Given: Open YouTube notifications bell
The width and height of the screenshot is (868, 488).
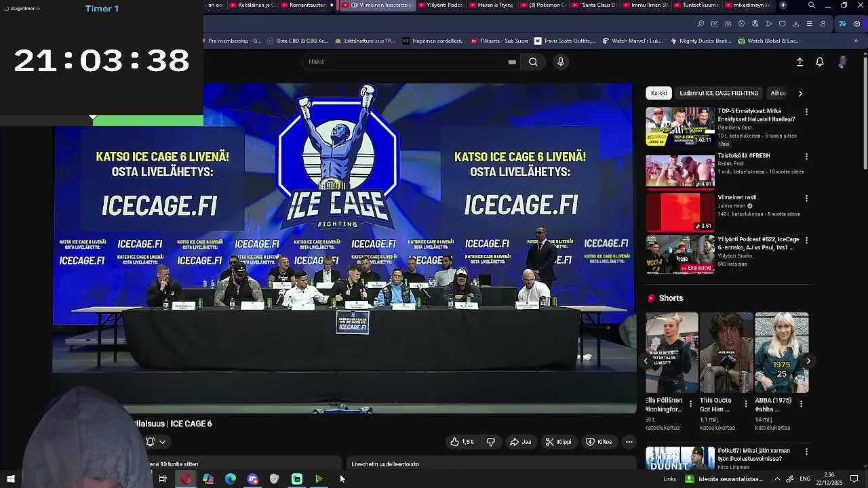Looking at the screenshot, I should click(820, 62).
